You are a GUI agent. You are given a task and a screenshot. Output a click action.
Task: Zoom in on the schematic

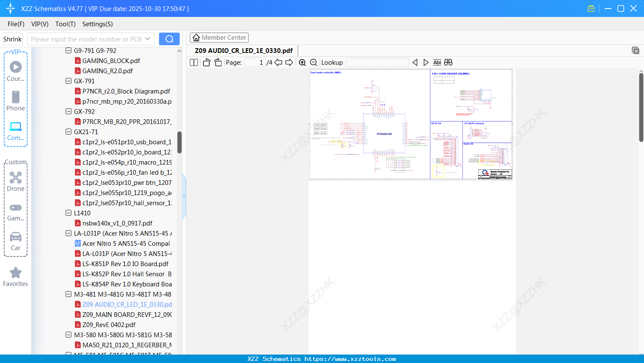click(302, 62)
